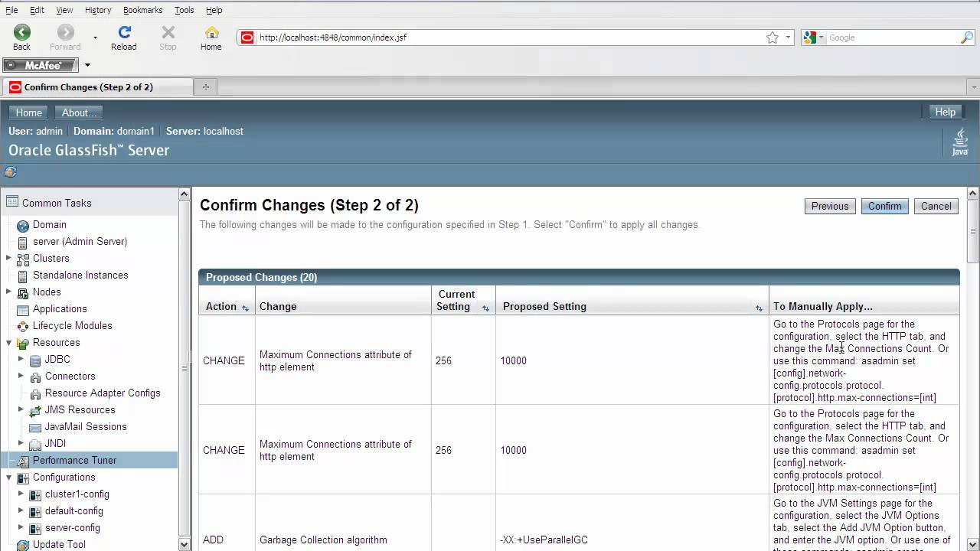Click the JMS Resources icon
980x551 pixels.
tap(35, 410)
